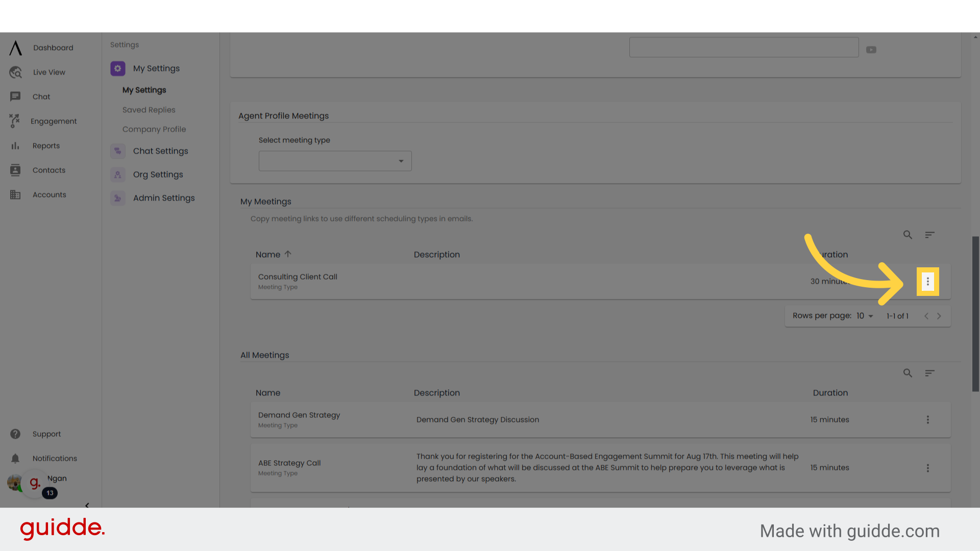Open Accounts section
980x551 pixels.
pos(50,194)
